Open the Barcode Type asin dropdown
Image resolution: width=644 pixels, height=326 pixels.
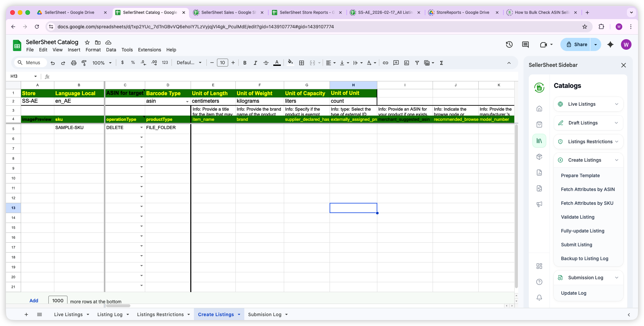click(x=187, y=101)
